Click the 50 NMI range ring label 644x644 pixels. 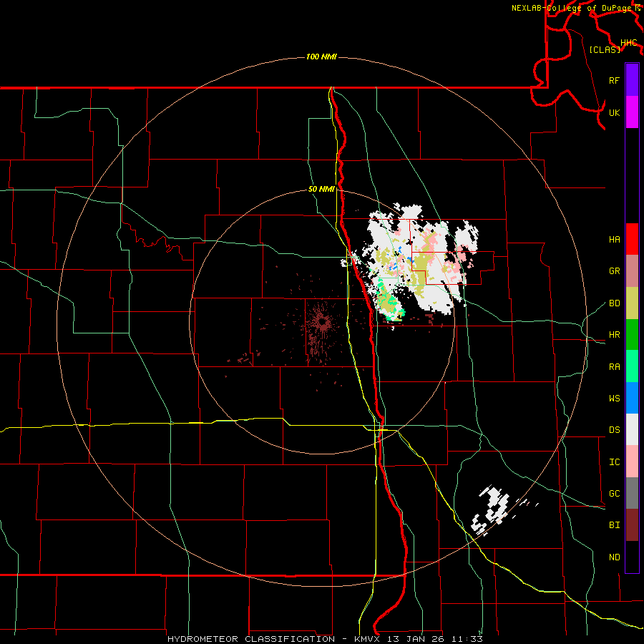coord(321,189)
